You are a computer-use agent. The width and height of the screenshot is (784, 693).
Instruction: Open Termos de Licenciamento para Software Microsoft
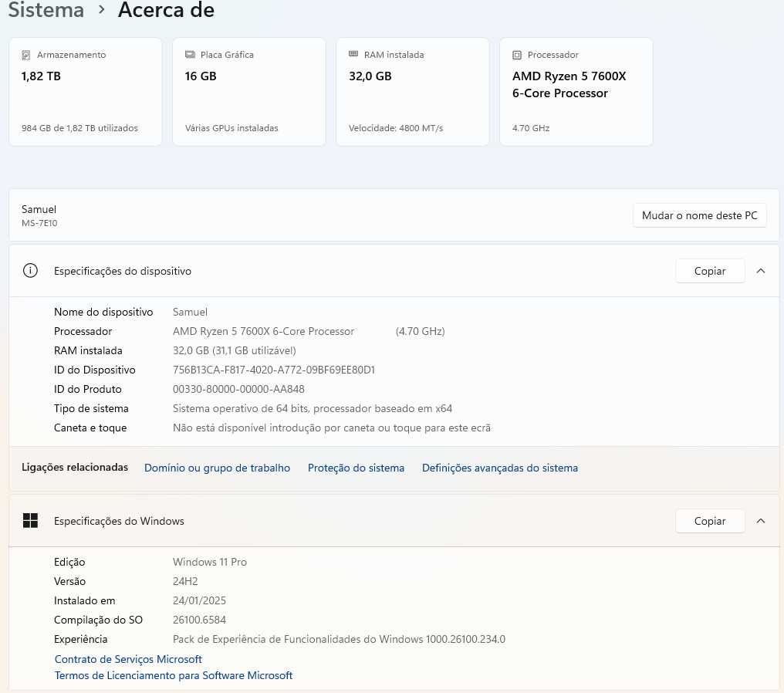click(174, 675)
